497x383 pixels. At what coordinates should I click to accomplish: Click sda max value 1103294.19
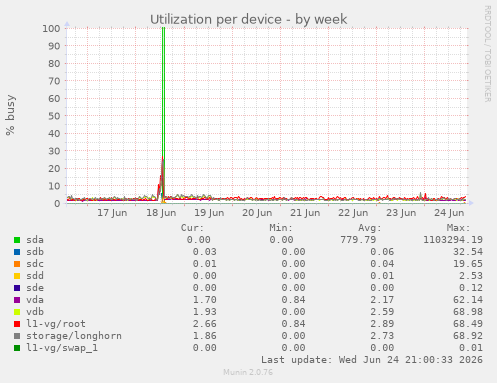coord(453,240)
